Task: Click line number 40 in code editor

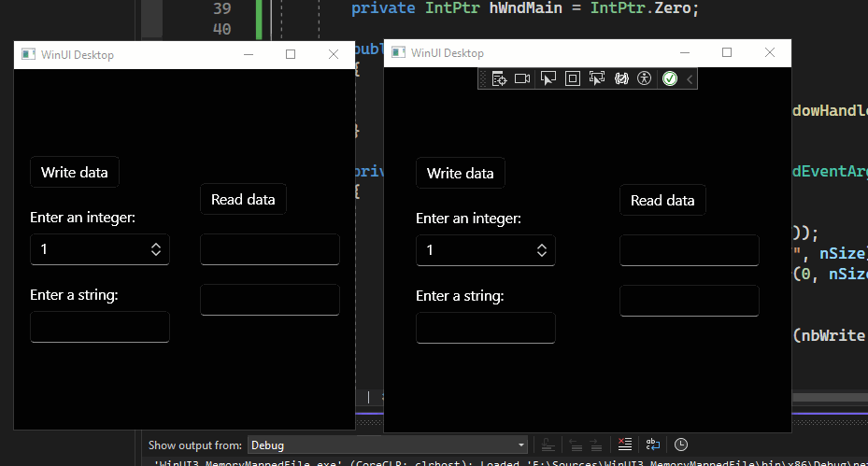Action: point(222,29)
